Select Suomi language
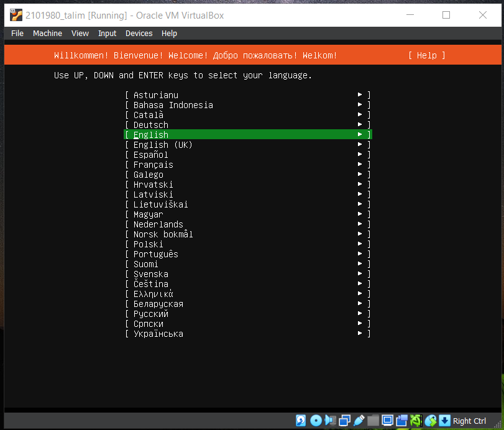This screenshot has height=430, width=504. 248,264
